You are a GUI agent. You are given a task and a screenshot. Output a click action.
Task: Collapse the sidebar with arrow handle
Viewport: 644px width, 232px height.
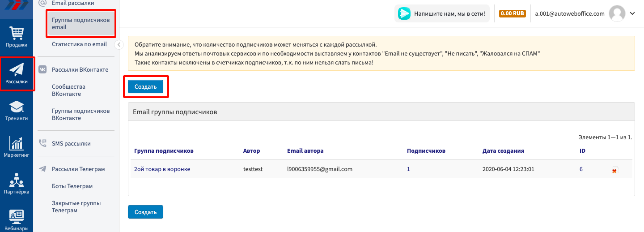[119, 44]
